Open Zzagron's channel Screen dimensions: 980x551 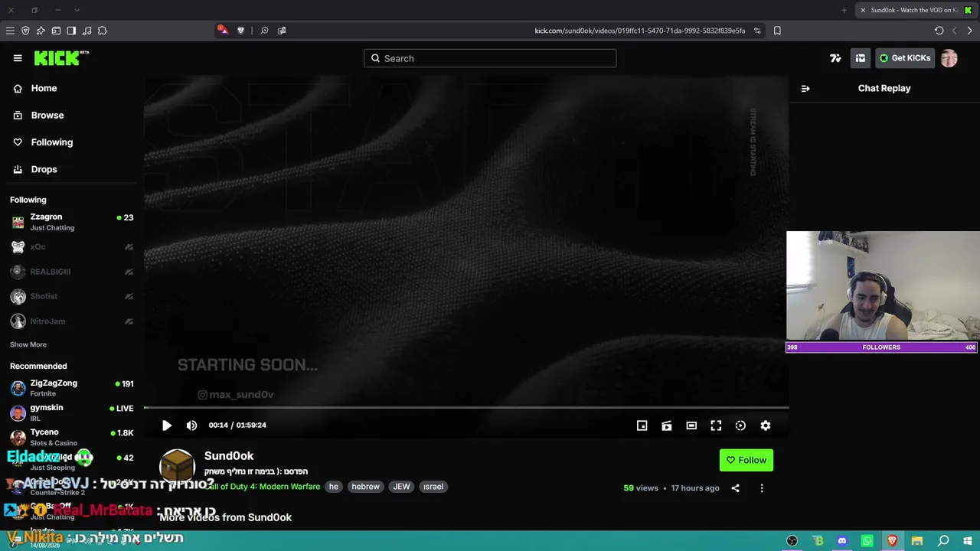73,222
